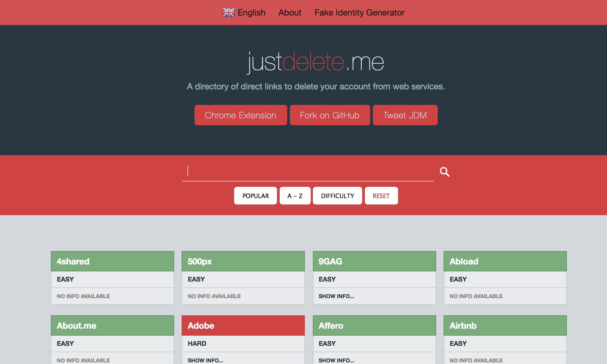Click the justdelete.me site logo
Image resolution: width=607 pixels, height=364 pixels.
316,62
